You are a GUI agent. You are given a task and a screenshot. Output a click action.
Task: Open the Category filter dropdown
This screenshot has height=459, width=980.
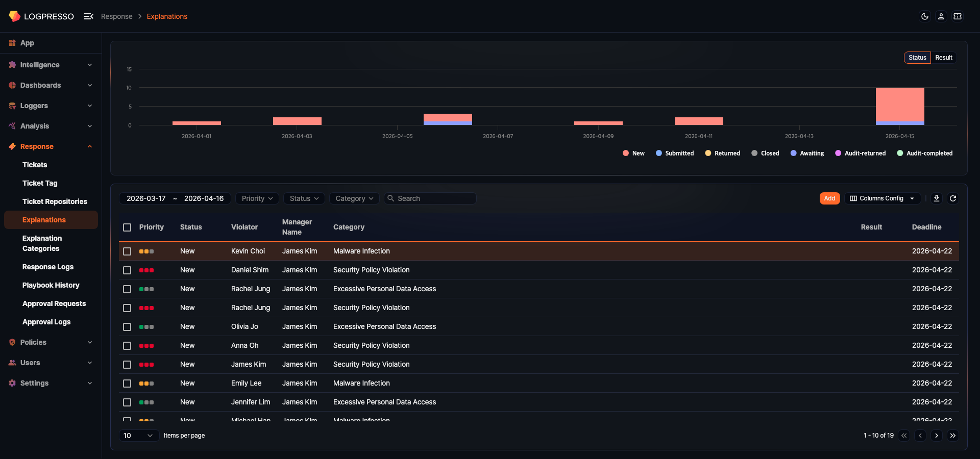[354, 198]
